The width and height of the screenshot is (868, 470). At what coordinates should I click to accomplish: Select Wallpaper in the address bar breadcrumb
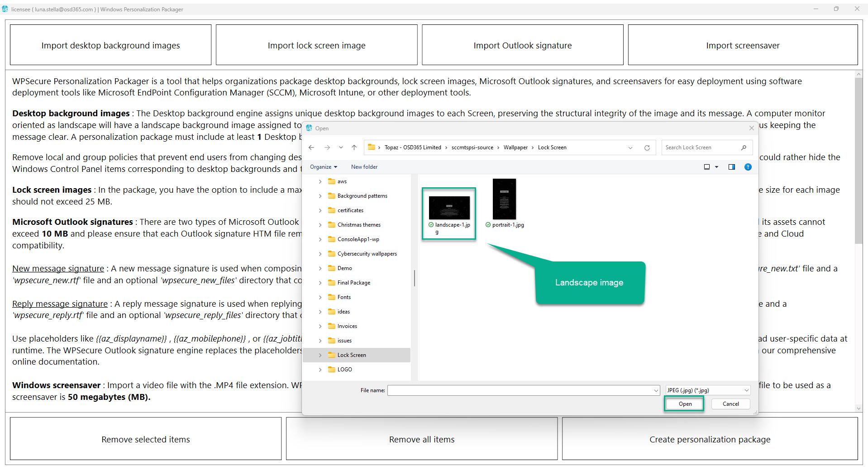click(515, 147)
